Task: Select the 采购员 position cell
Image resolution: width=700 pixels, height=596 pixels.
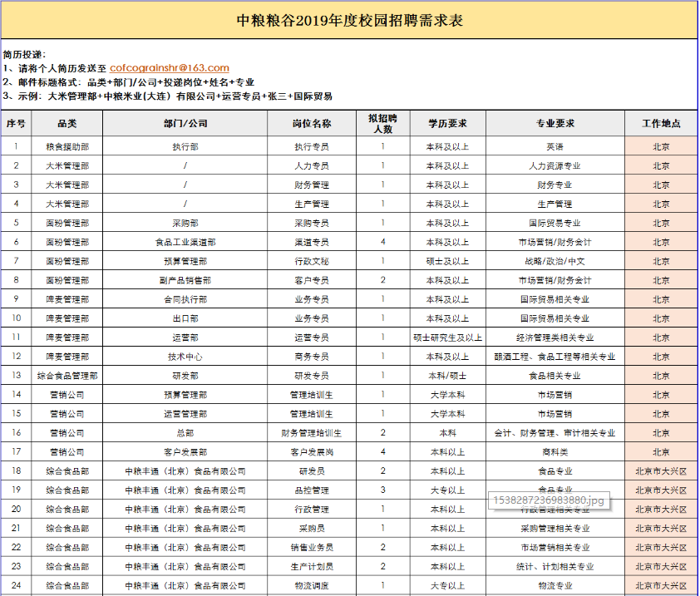Action: coord(312,529)
